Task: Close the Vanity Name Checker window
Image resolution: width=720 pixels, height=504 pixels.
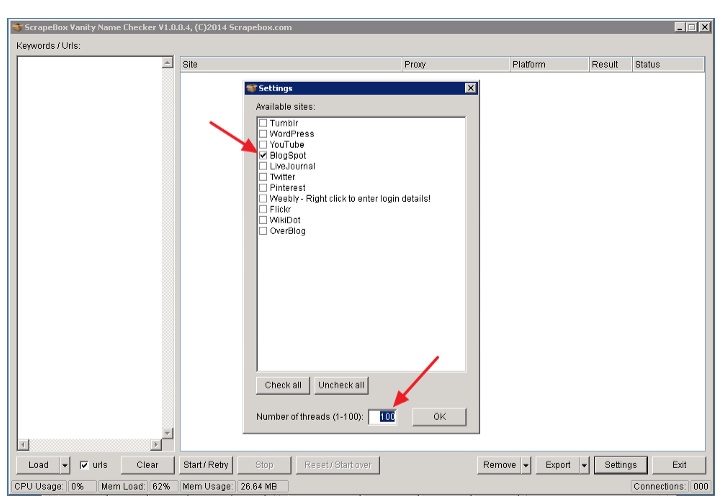Action: 704,27
